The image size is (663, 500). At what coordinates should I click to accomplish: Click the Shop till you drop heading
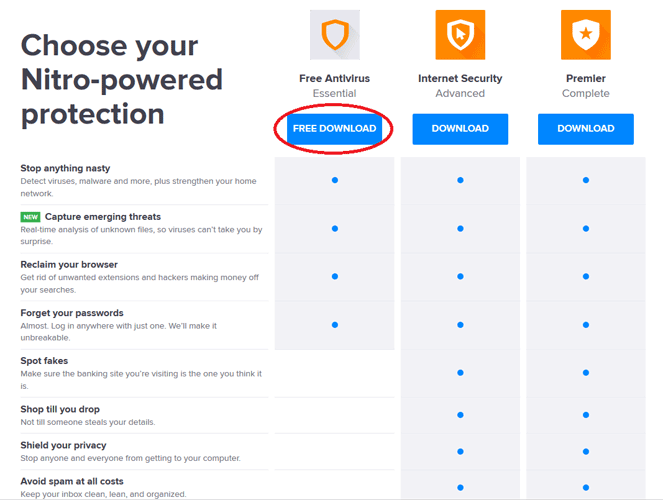click(x=60, y=409)
